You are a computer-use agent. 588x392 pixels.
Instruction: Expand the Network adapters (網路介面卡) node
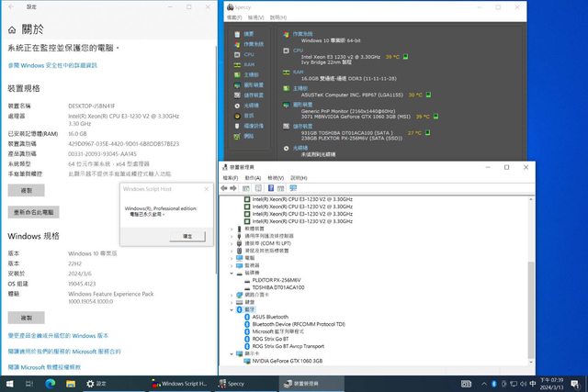click(x=232, y=295)
